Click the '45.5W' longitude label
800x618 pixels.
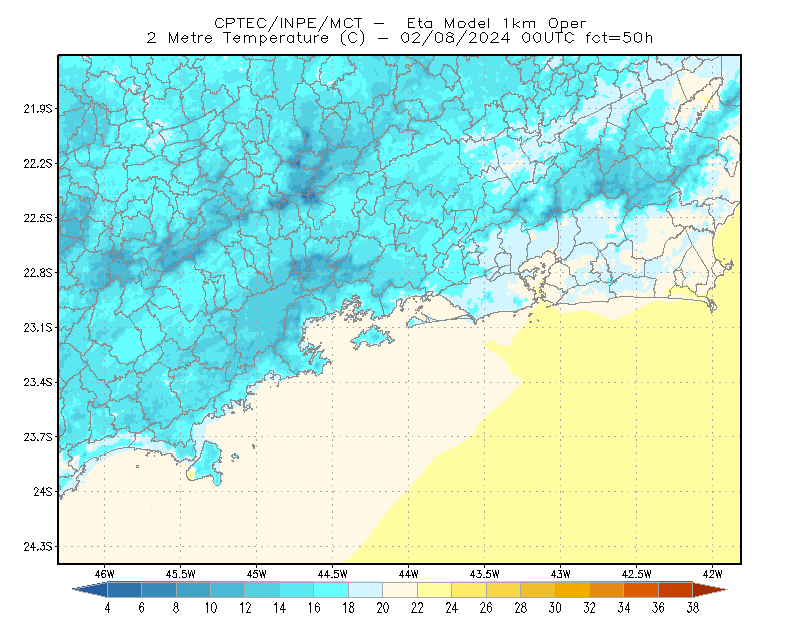(181, 574)
